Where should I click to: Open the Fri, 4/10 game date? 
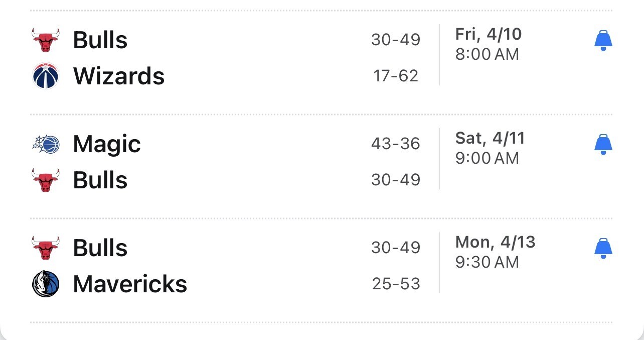[x=489, y=34]
